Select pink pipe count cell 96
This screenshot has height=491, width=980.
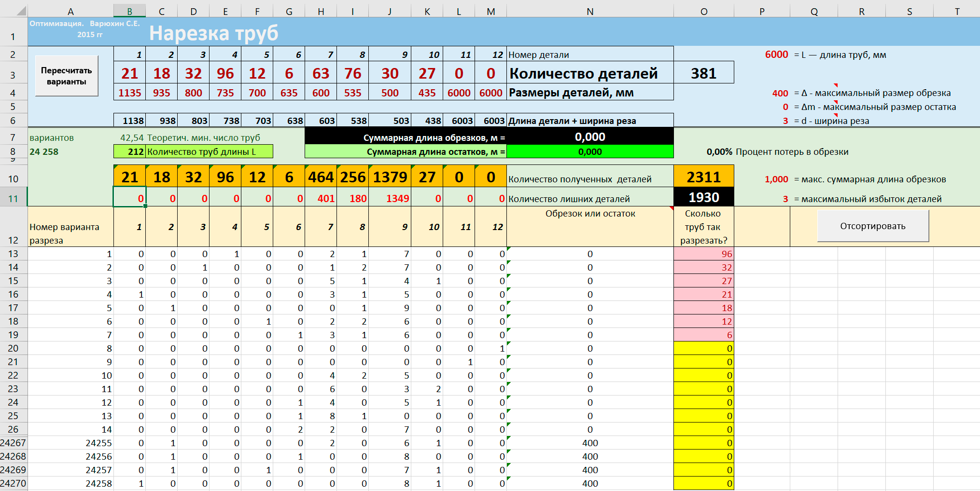(704, 254)
